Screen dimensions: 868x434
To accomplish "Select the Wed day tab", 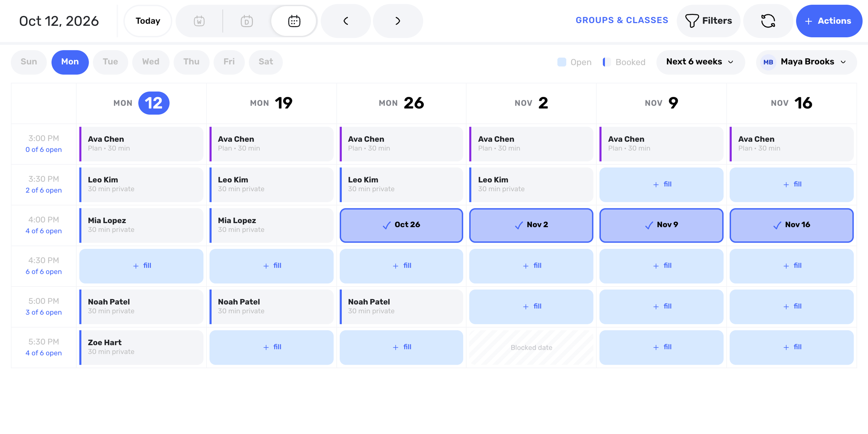I will (150, 62).
